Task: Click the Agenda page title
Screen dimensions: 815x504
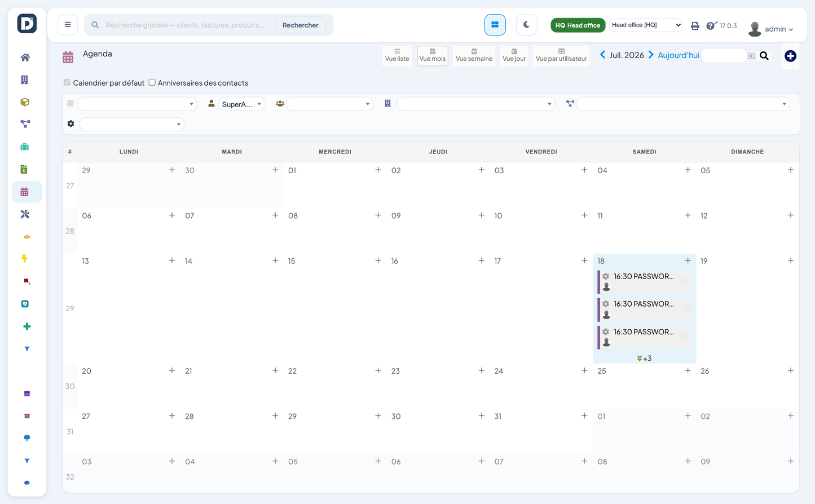Action: (98, 54)
